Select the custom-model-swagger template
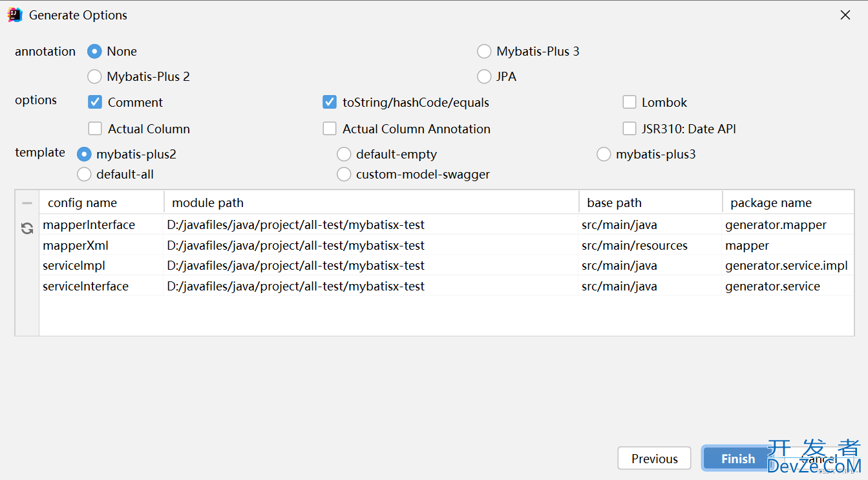Screen dimensions: 868x480 344,174
